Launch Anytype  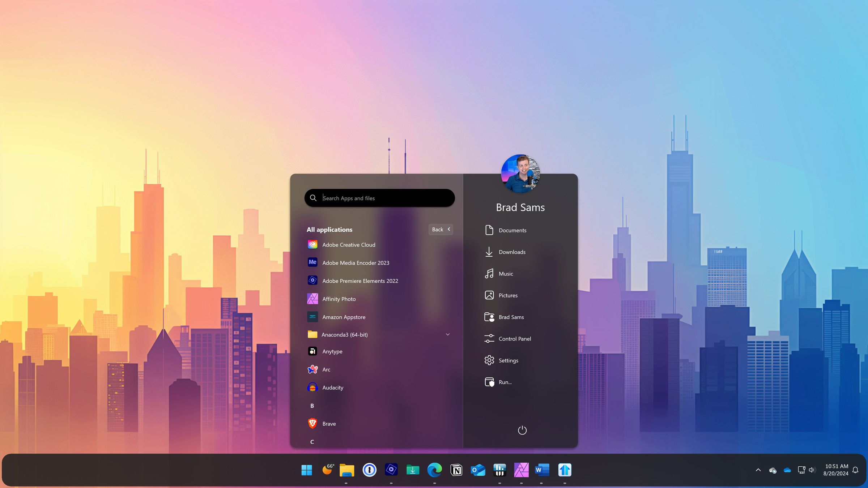(379, 351)
